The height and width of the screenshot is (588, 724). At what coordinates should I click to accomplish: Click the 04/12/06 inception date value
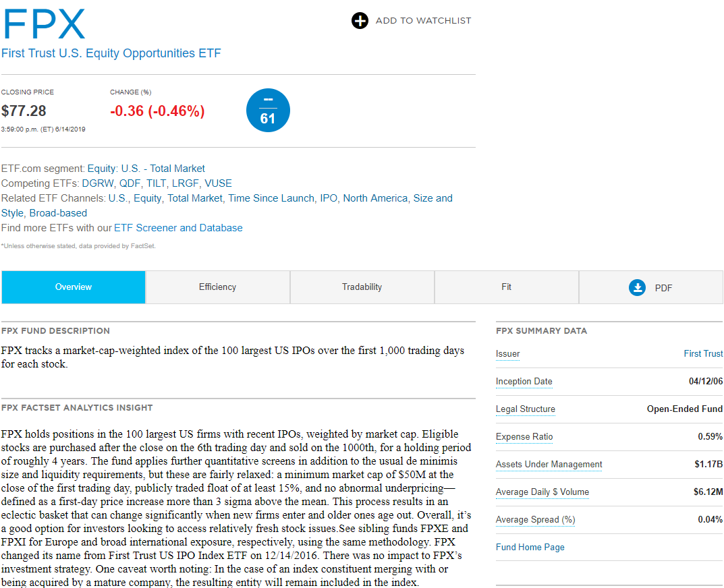coord(706,381)
